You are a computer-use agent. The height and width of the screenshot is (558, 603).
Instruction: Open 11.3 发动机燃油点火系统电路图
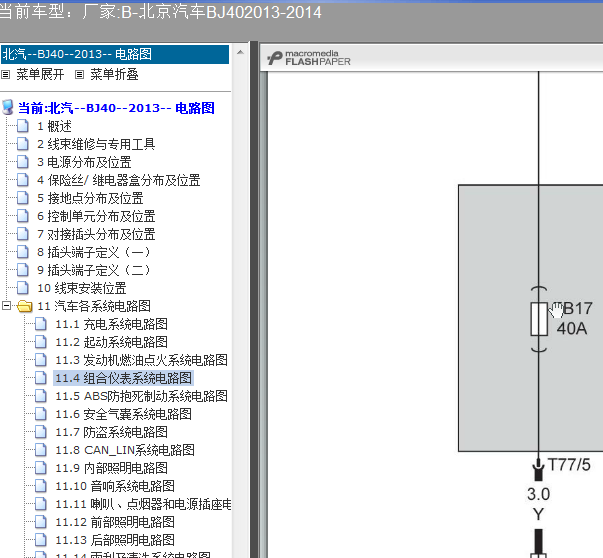(141, 360)
